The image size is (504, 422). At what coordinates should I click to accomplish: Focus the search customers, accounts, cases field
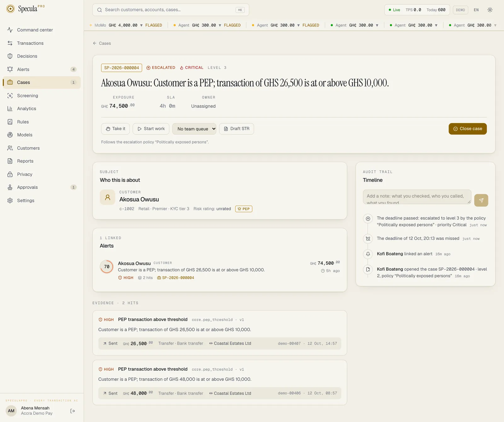click(x=171, y=10)
